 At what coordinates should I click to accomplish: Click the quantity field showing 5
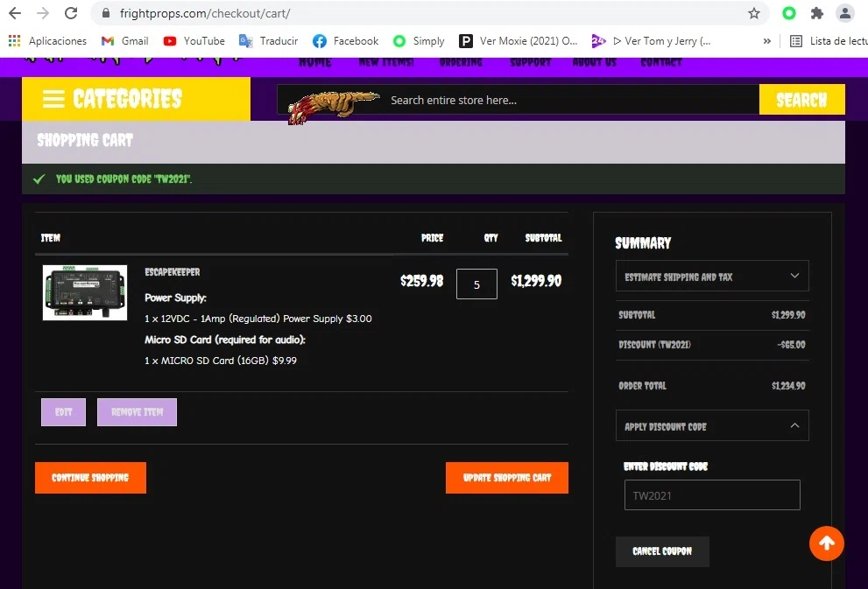pyautogui.click(x=476, y=284)
